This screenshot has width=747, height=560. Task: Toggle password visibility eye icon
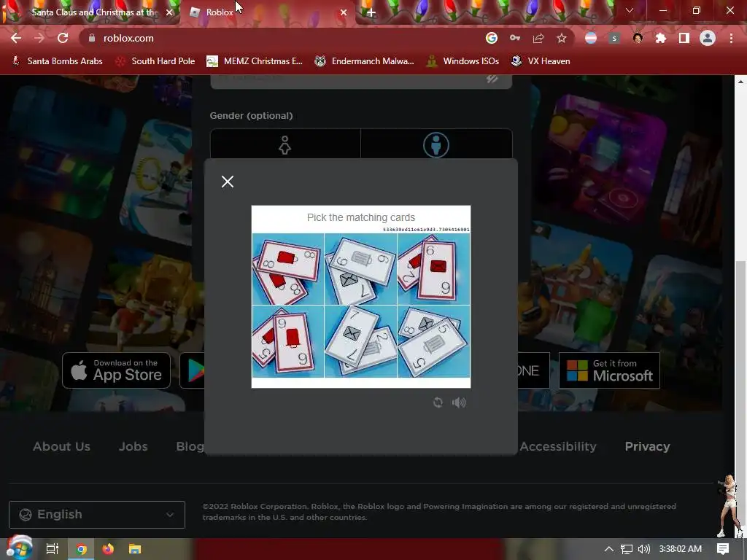tap(492, 79)
